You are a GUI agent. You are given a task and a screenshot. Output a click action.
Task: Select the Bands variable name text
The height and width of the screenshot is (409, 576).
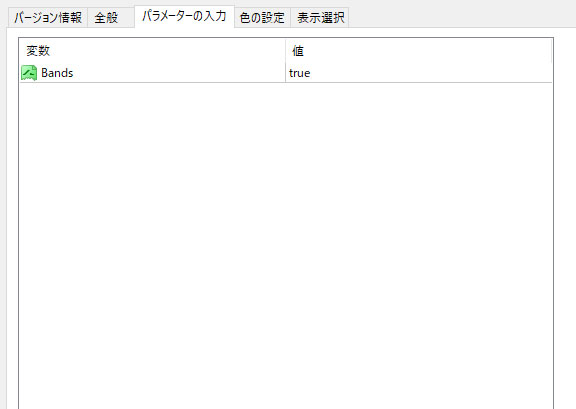(x=57, y=73)
